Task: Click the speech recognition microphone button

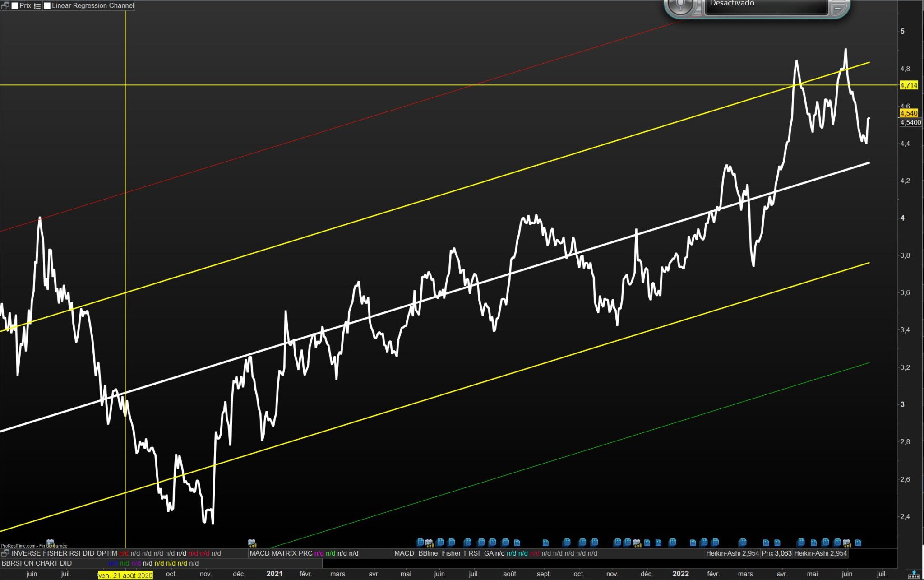Action: (680, 5)
